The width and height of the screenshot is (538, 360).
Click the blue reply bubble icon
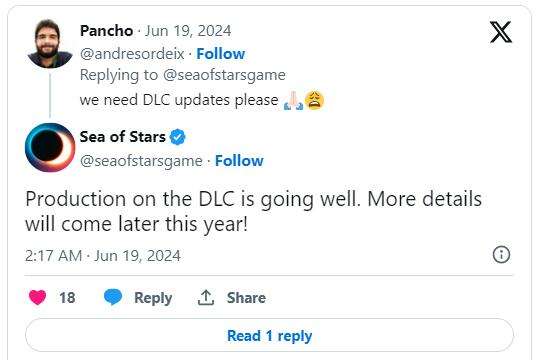click(113, 297)
